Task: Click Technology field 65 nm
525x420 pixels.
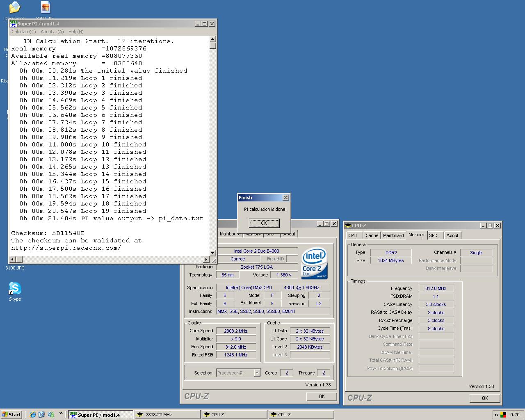Action: click(x=228, y=275)
